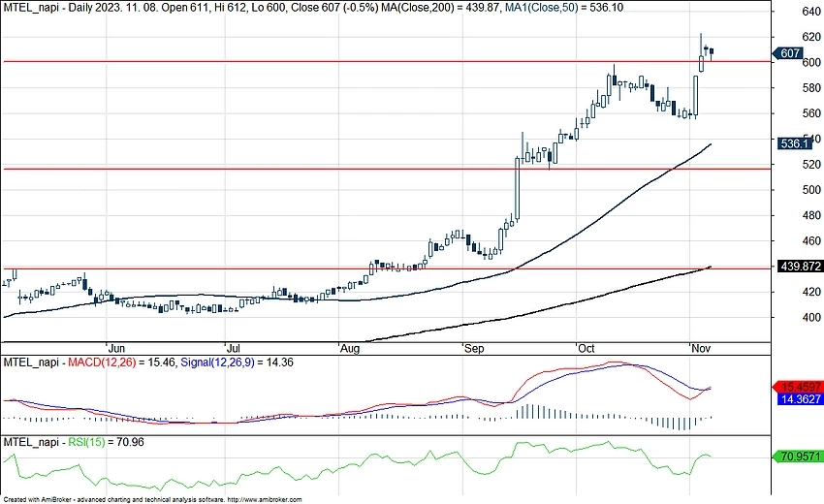Click the red 15.4597 MACD value tag
The image size is (824, 504).
795,386
